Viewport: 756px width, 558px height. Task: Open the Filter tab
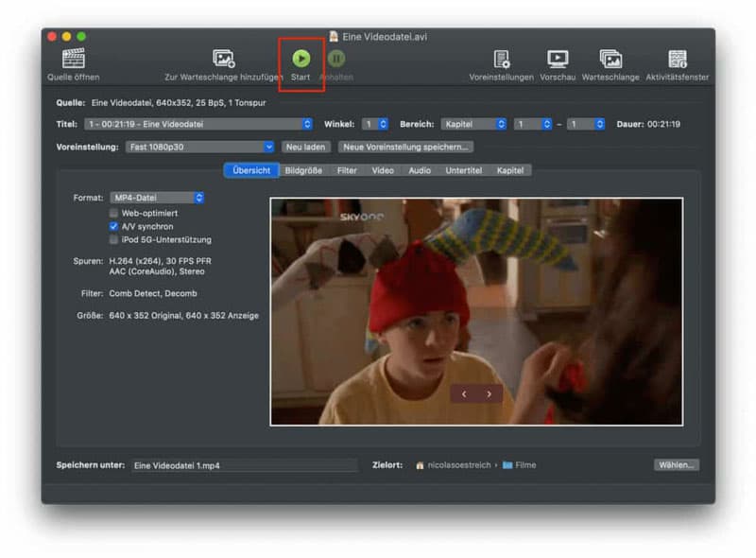coord(347,170)
